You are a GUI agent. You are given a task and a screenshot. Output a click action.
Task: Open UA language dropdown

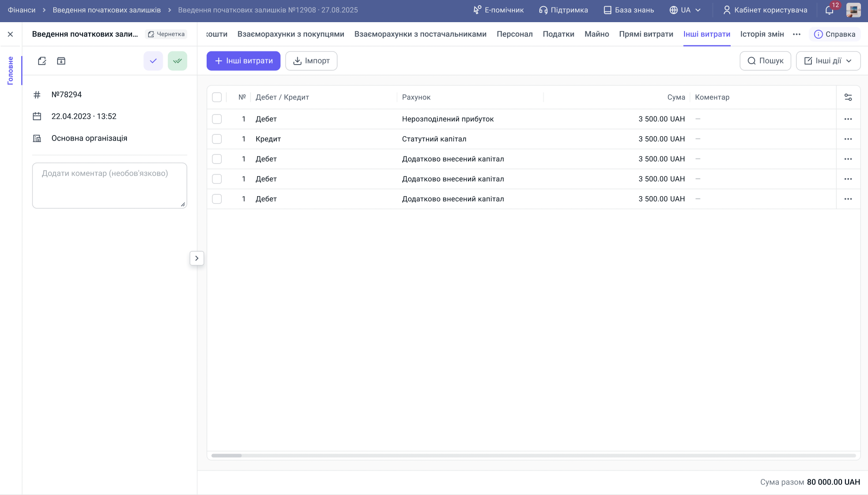(x=685, y=10)
